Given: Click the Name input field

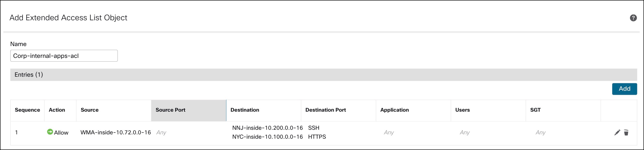Looking at the screenshot, I should tap(64, 56).
